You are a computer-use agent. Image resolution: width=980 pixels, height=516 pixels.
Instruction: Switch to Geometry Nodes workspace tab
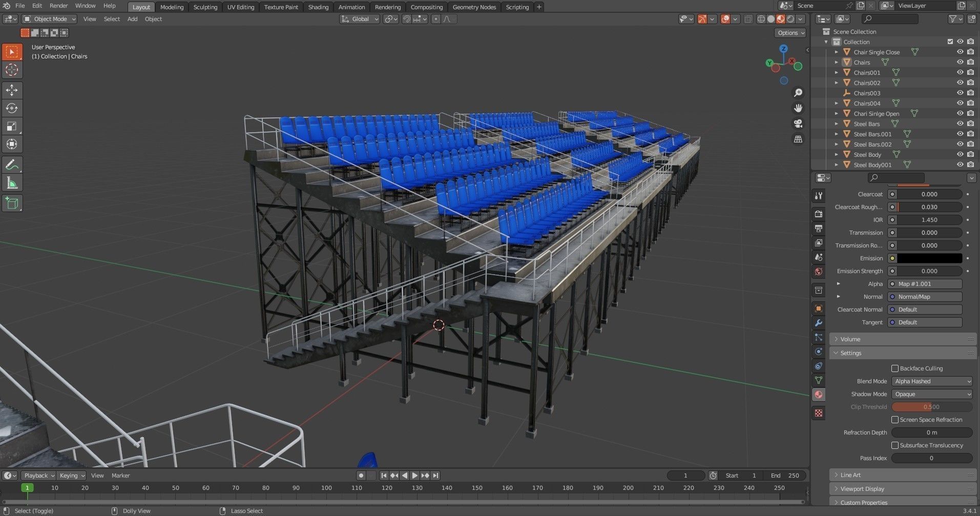(474, 7)
